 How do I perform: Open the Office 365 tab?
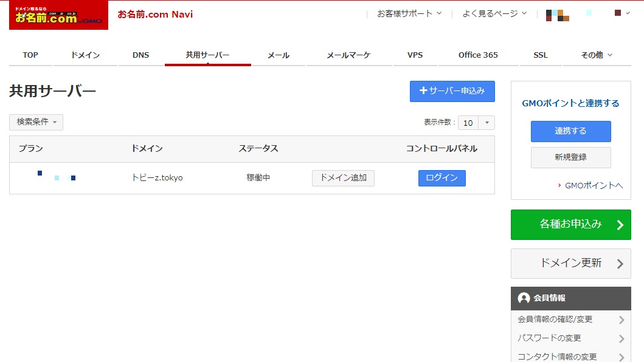click(x=478, y=55)
